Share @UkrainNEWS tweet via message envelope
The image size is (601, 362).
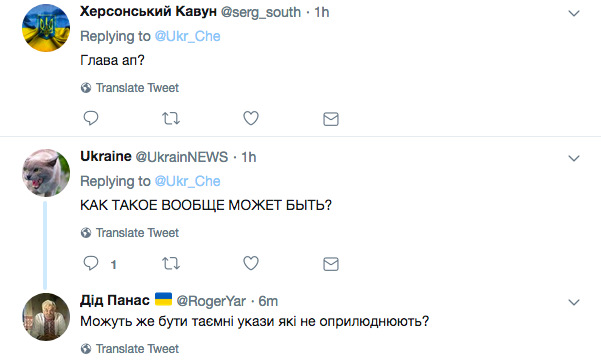pos(331,264)
